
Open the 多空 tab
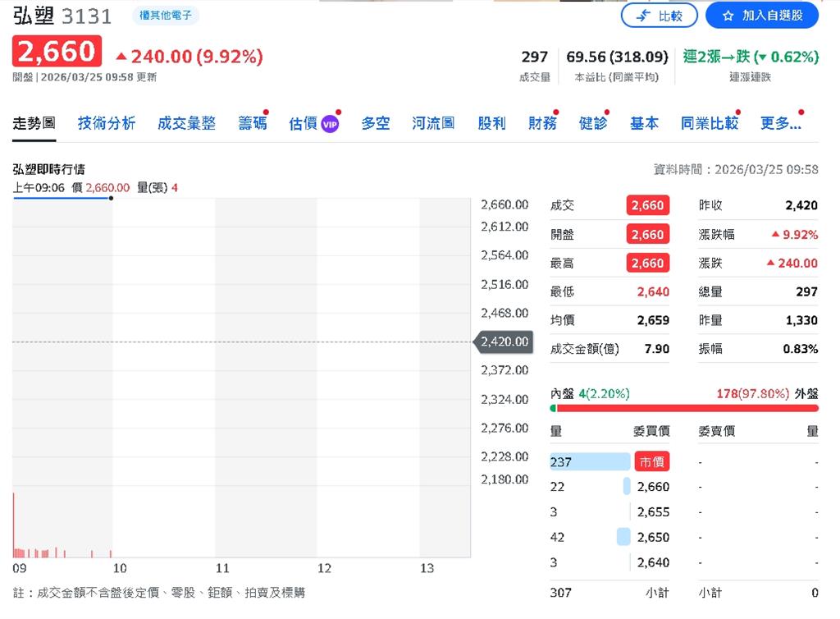[375, 122]
